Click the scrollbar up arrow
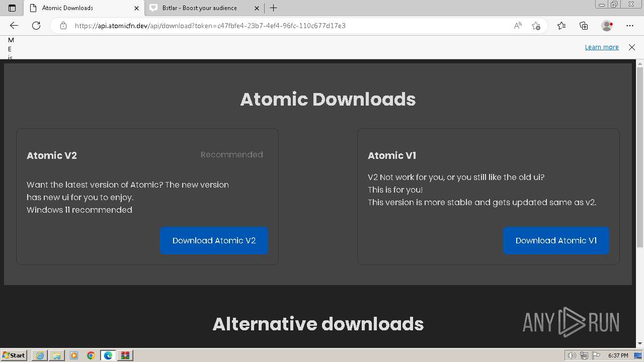Screen dimensions: 644x362 pos(640,63)
